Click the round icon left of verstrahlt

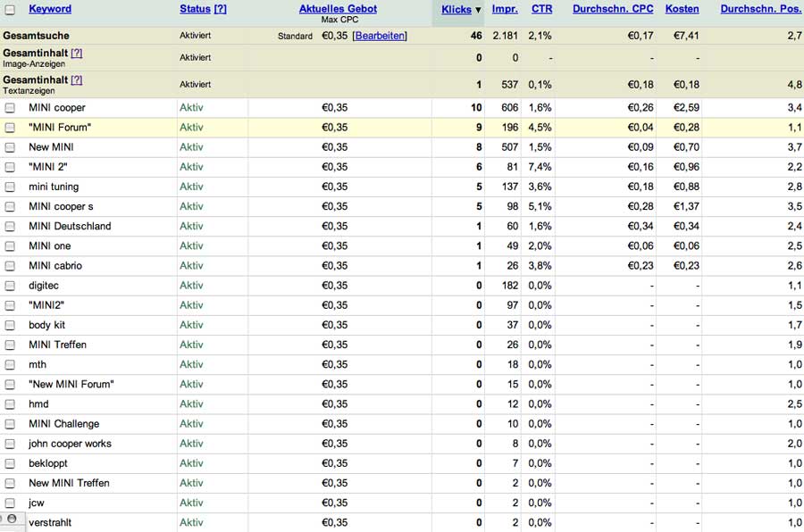(x=12, y=519)
